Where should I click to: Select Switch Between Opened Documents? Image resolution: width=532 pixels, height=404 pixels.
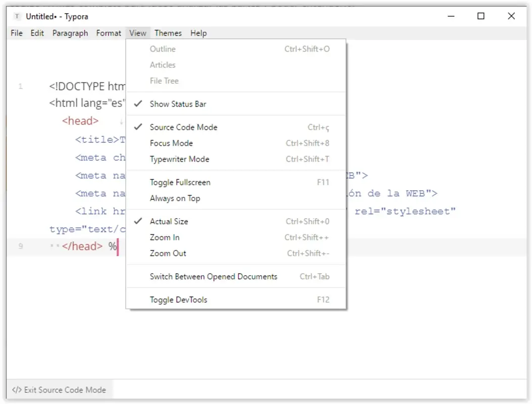click(213, 276)
